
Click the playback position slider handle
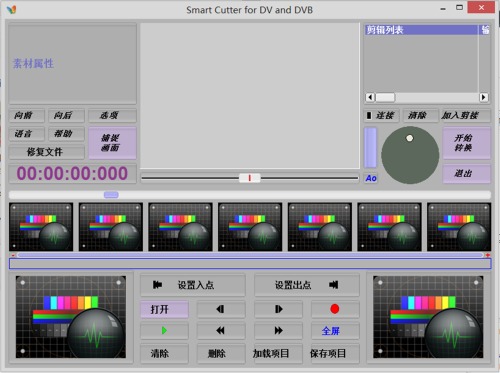coord(250,178)
